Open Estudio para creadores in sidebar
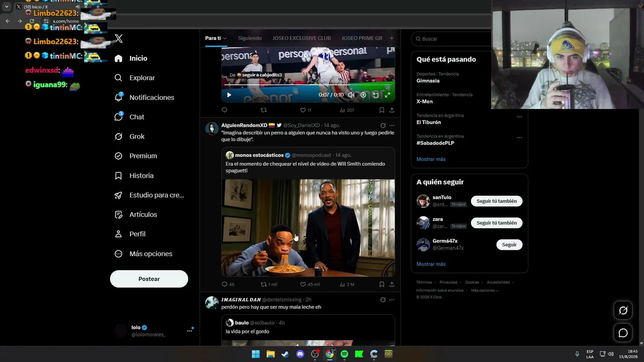Viewport: 644px width, 362px height. point(149,195)
